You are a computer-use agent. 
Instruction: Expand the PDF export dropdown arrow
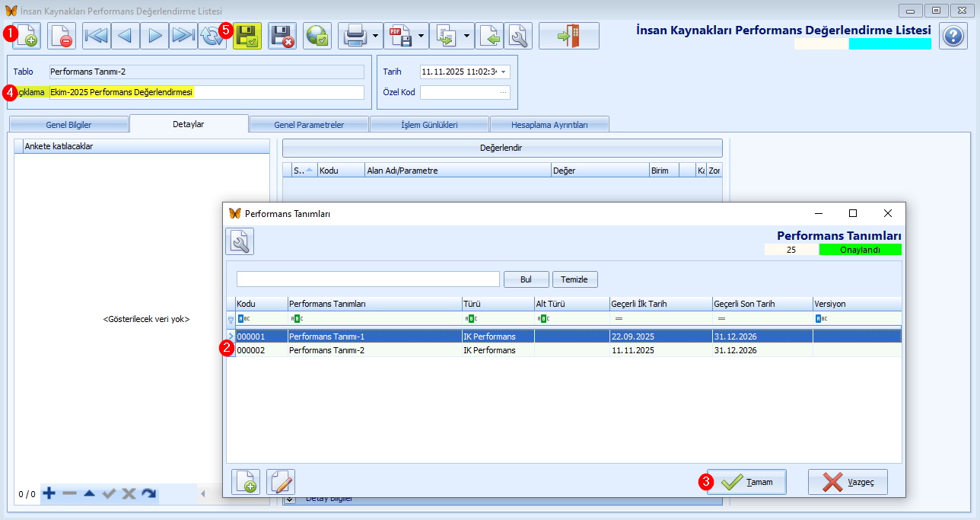pos(421,36)
